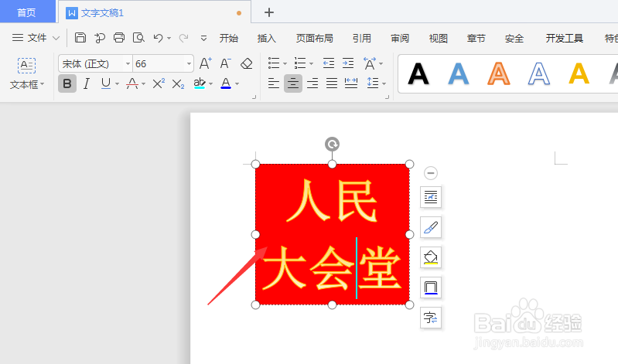This screenshot has height=364, width=618.
Task: Apply text highlight color
Action: point(200,83)
